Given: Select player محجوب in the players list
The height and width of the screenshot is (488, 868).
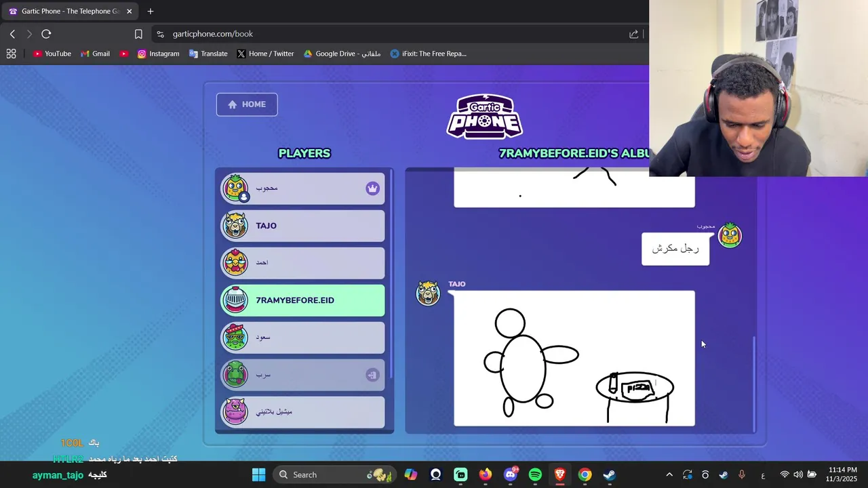Looking at the screenshot, I should click(302, 188).
